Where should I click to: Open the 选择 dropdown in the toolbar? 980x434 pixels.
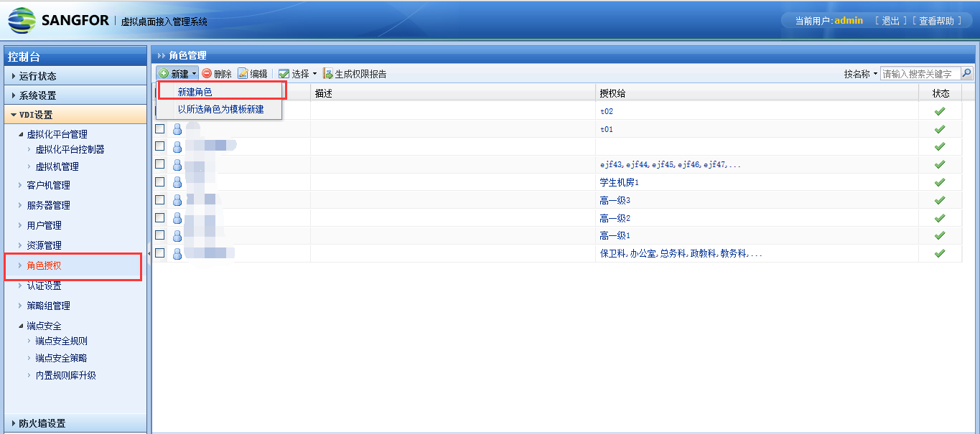tap(297, 74)
